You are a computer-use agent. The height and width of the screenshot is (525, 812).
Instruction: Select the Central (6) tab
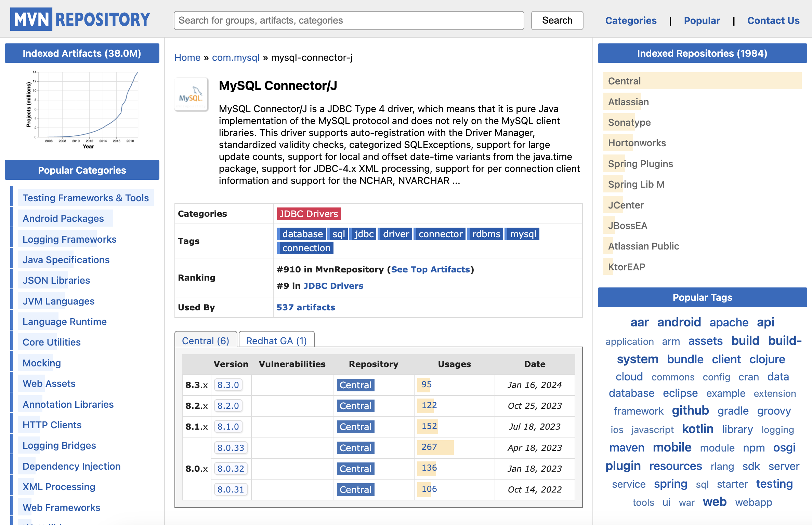(x=205, y=340)
